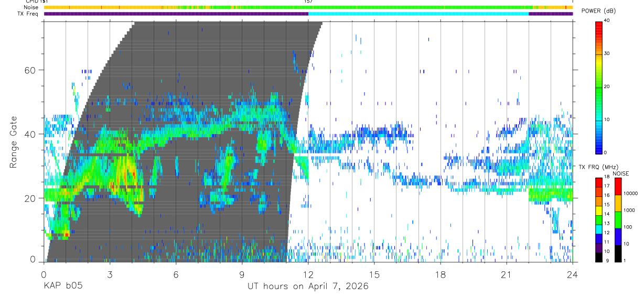Click the 'TX FRQ (MHz)' legend title
The image size is (644, 297).
[x=598, y=167]
